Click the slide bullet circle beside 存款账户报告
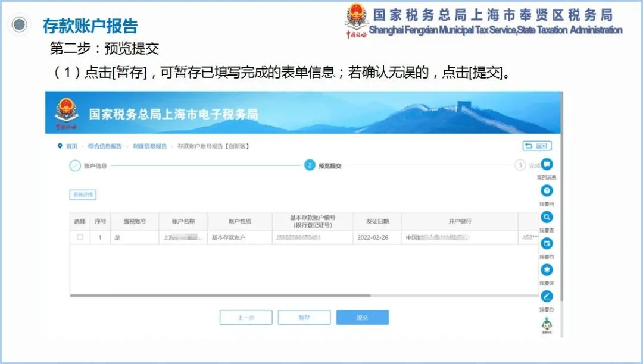This screenshot has height=364, width=643. tap(19, 24)
